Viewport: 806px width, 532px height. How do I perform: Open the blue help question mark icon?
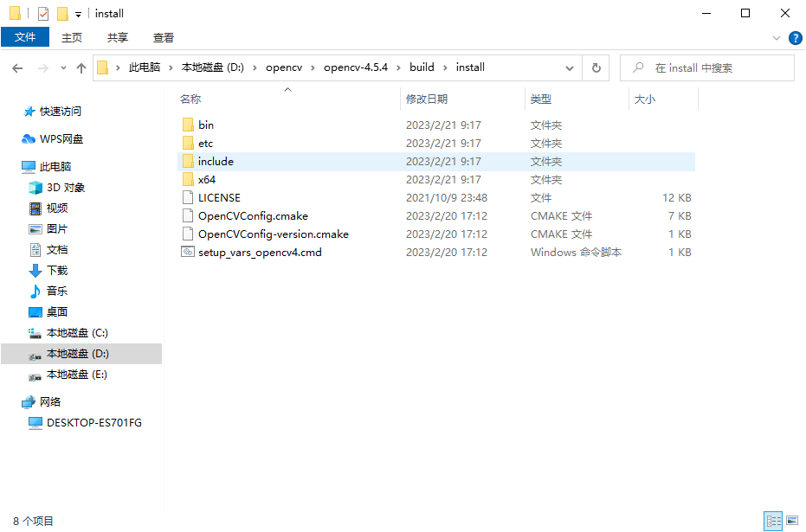tap(796, 38)
